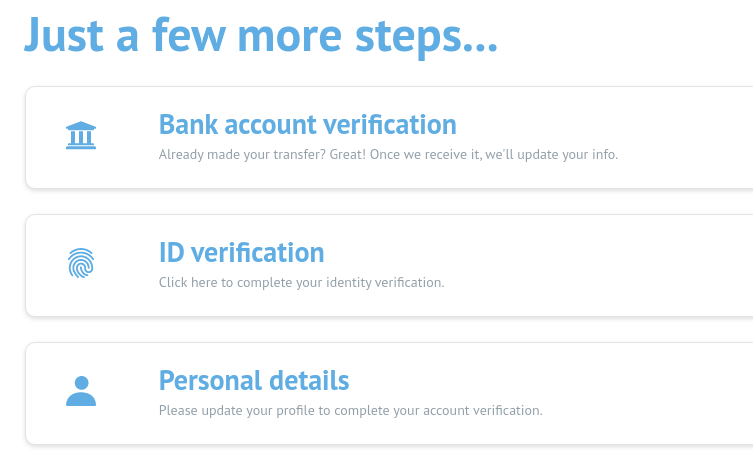Click the person silhouette icon
This screenshot has height=471, width=753.
click(x=81, y=391)
